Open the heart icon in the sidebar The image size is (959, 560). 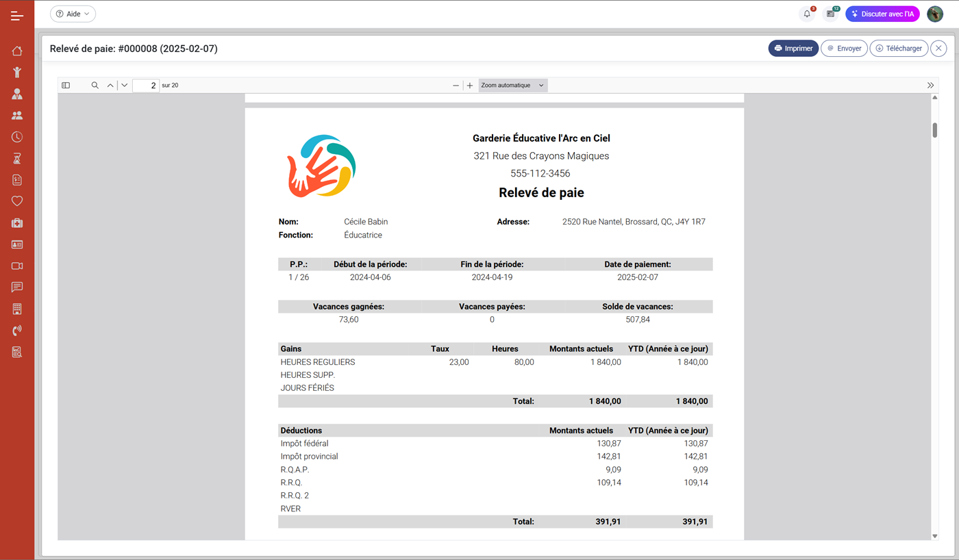[17, 201]
